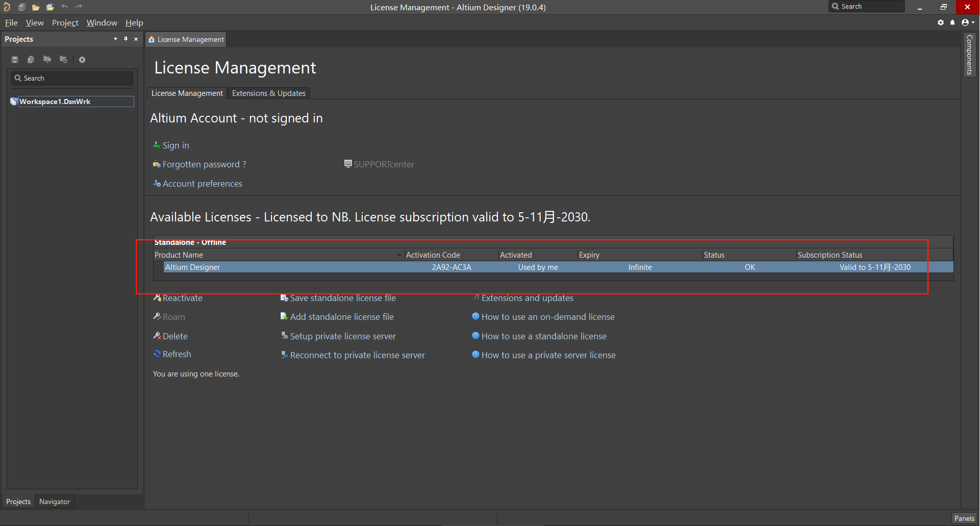The height and width of the screenshot is (526, 980).
Task: Click the Status column header
Action: coord(749,255)
